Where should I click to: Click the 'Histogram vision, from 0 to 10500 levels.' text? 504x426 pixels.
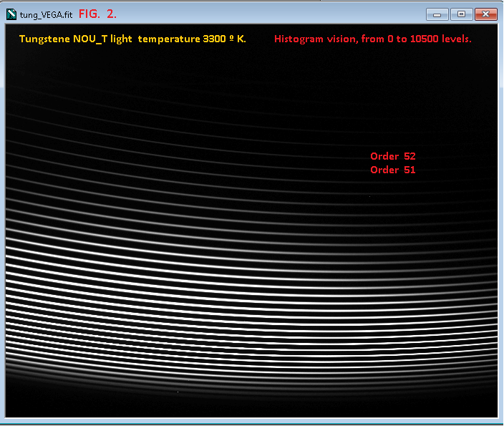click(x=372, y=39)
